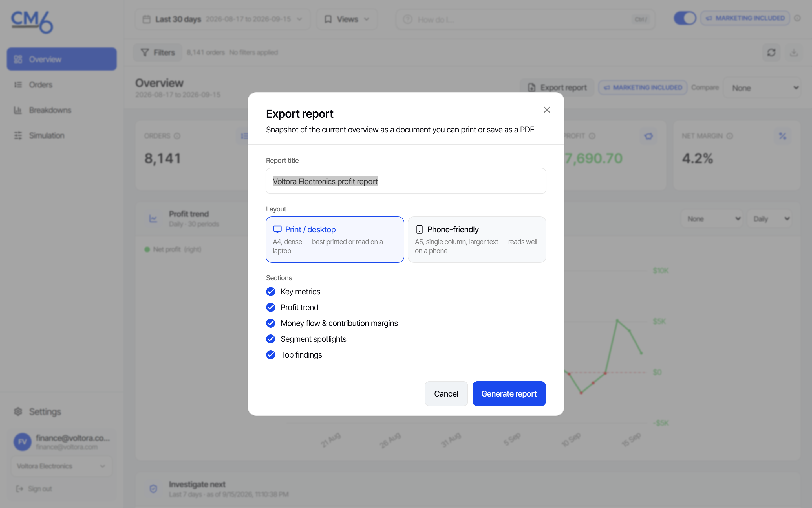Viewport: 812px width, 508px height.
Task: Open the Orders page in sidebar
Action: [x=62, y=85]
